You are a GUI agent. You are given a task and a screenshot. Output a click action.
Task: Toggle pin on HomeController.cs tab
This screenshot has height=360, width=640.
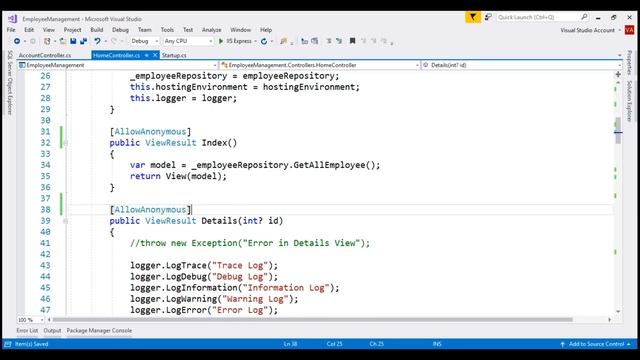tap(146, 55)
